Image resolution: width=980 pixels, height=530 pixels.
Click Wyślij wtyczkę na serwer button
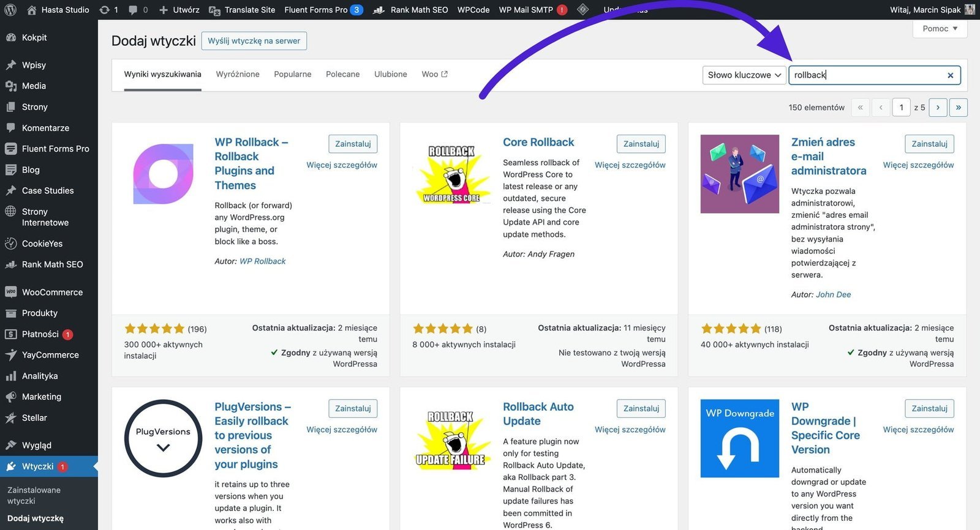(254, 41)
